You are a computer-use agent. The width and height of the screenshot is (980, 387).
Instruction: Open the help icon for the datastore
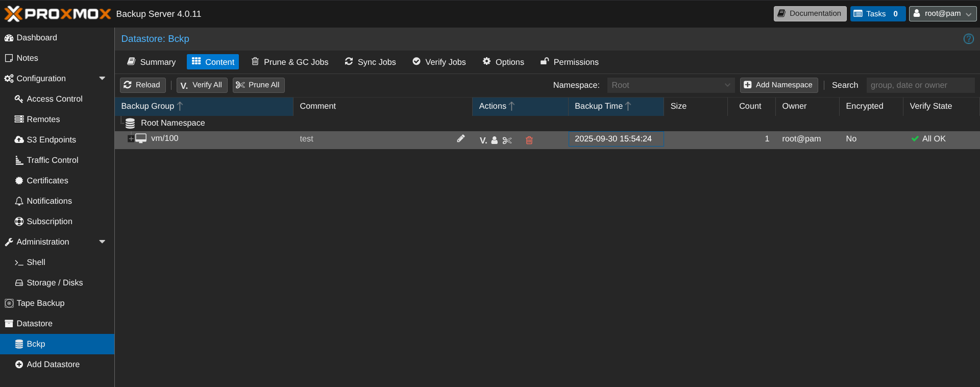pos(968,39)
